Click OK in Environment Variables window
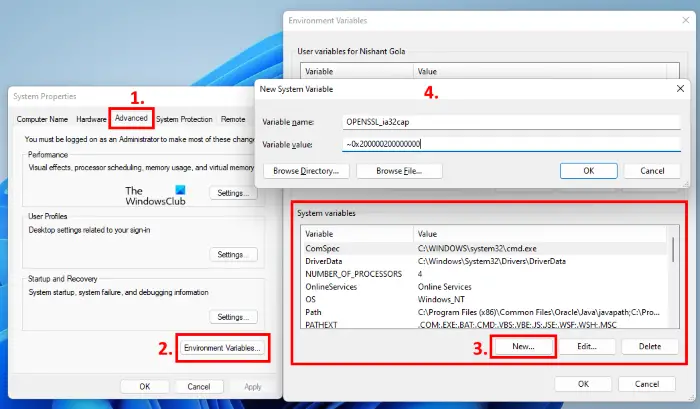The image size is (700, 409). point(583,384)
